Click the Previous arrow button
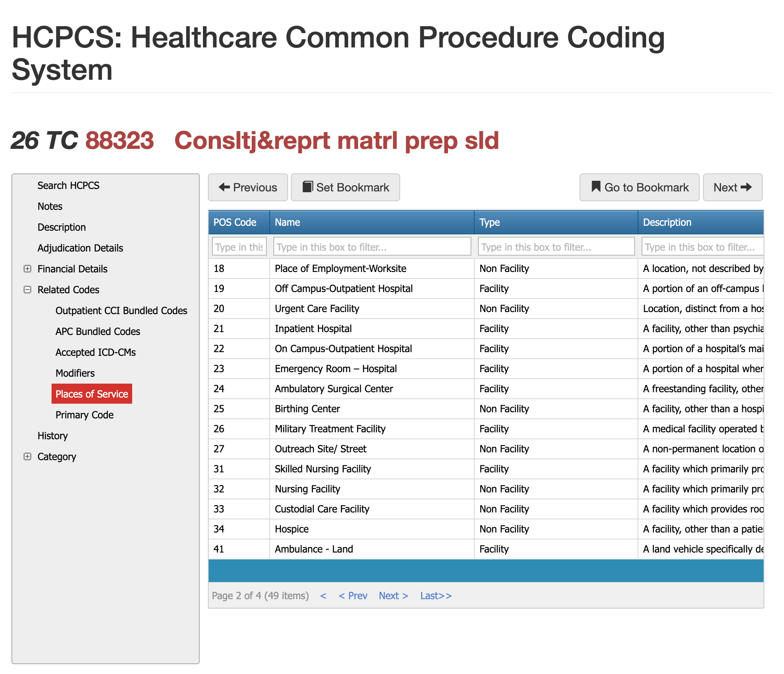 tap(248, 187)
